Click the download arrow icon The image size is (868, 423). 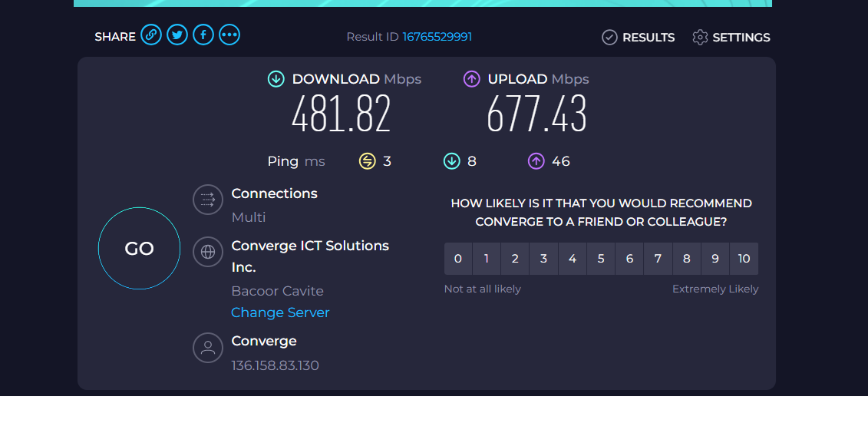(x=276, y=79)
